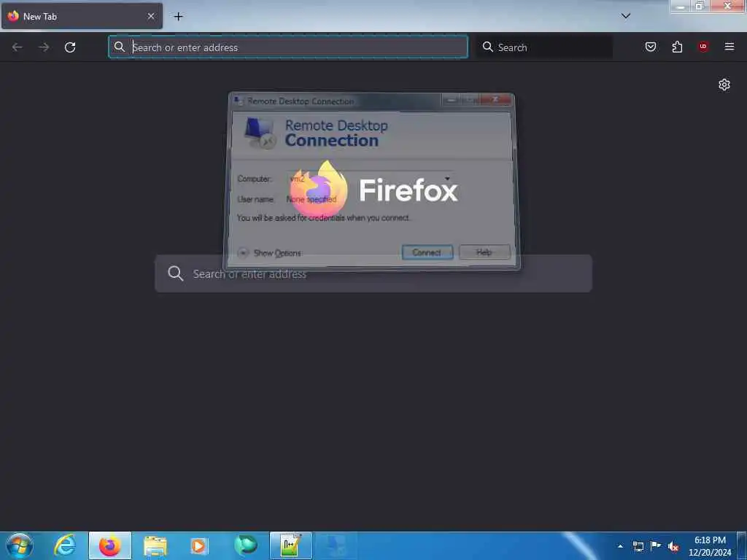The width and height of the screenshot is (747, 560).
Task: Click the Search box in the toolbar
Action: click(545, 47)
